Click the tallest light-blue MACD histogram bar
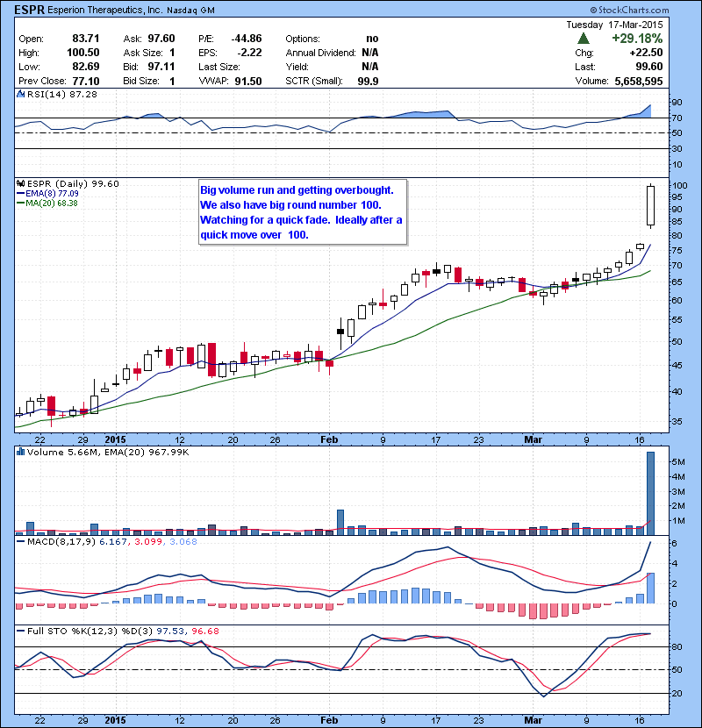 [650, 589]
